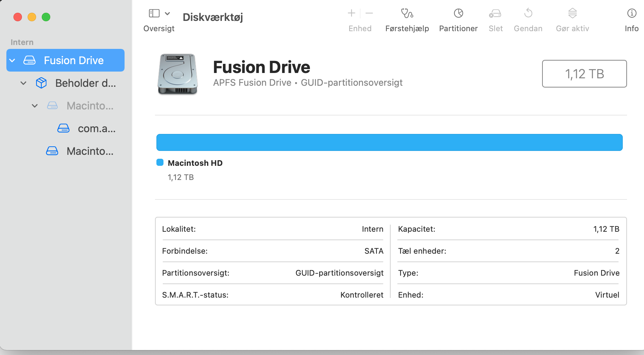Click the S.M.A.R.T.-status: label
644x355 pixels.
(x=195, y=295)
